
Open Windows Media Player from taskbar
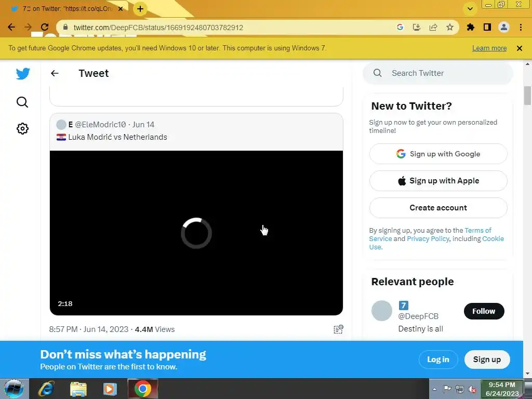pos(110,389)
